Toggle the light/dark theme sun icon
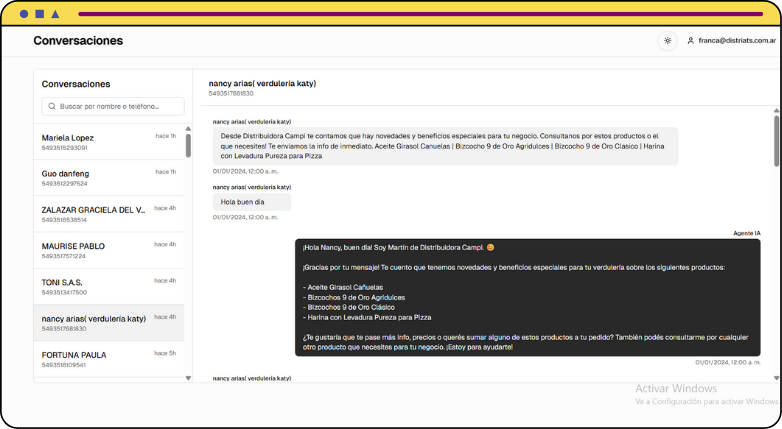 click(667, 41)
